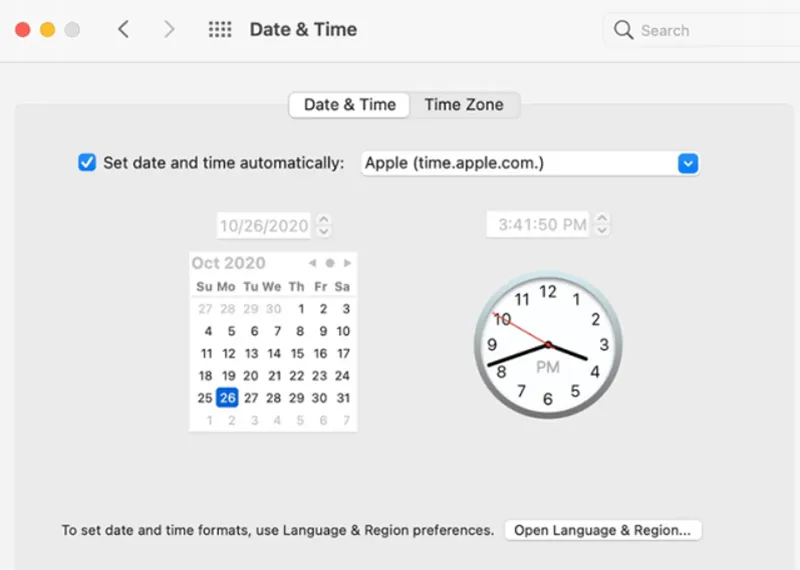The height and width of the screenshot is (570, 800).
Task: Show all preferences grid icon
Action: point(220,30)
